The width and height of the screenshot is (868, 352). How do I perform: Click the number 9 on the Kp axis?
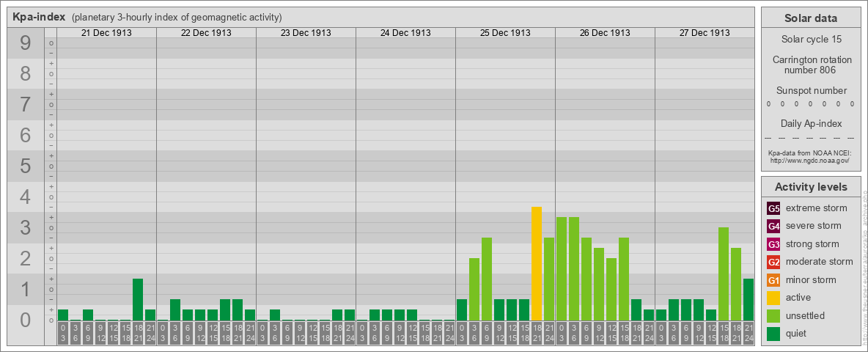click(26, 44)
